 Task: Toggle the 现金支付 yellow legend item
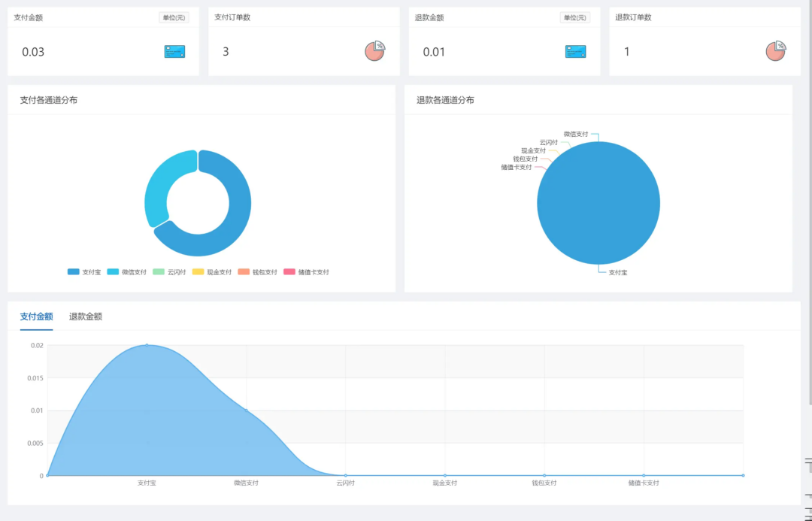[x=212, y=272]
